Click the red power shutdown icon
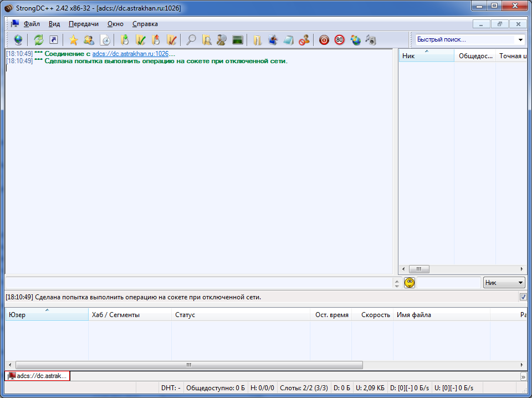Image resolution: width=532 pixels, height=398 pixels. click(x=324, y=40)
